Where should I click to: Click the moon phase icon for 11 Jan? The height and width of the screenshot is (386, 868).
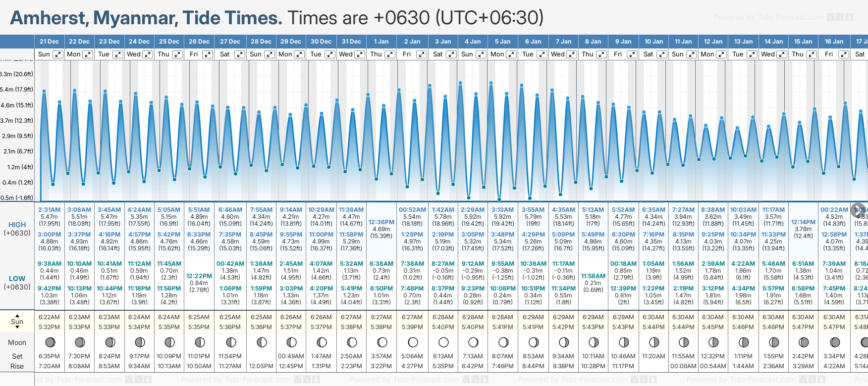[x=683, y=342]
